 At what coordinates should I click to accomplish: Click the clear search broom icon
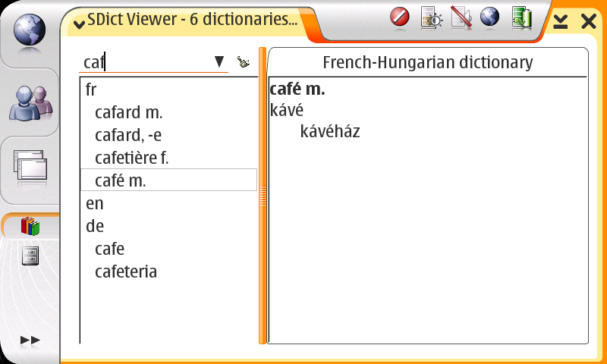243,62
